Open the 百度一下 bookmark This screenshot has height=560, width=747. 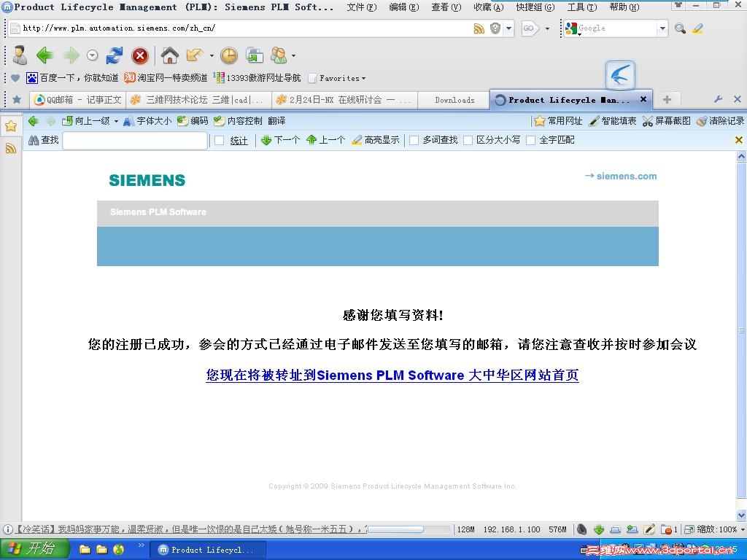(72, 78)
